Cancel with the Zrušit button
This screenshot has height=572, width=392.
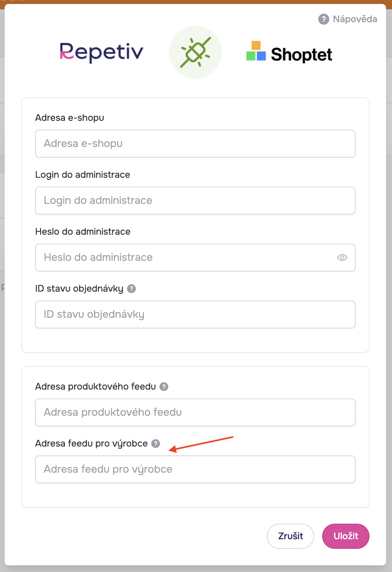click(x=290, y=536)
